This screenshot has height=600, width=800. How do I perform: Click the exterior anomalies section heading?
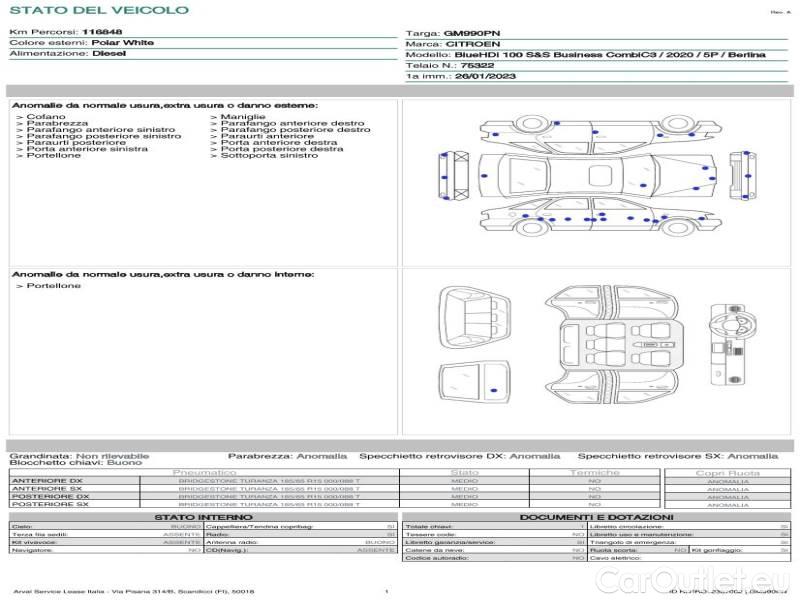[x=165, y=105]
